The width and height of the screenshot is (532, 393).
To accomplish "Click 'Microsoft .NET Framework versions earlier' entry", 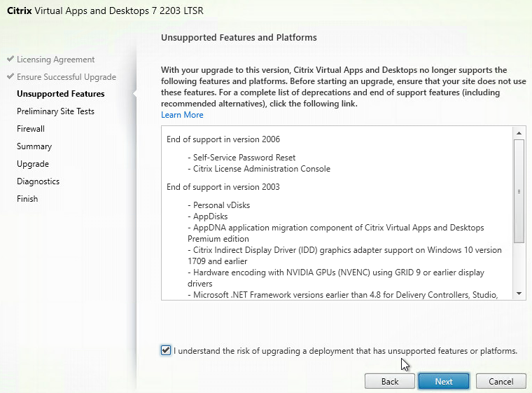I will pyautogui.click(x=343, y=295).
